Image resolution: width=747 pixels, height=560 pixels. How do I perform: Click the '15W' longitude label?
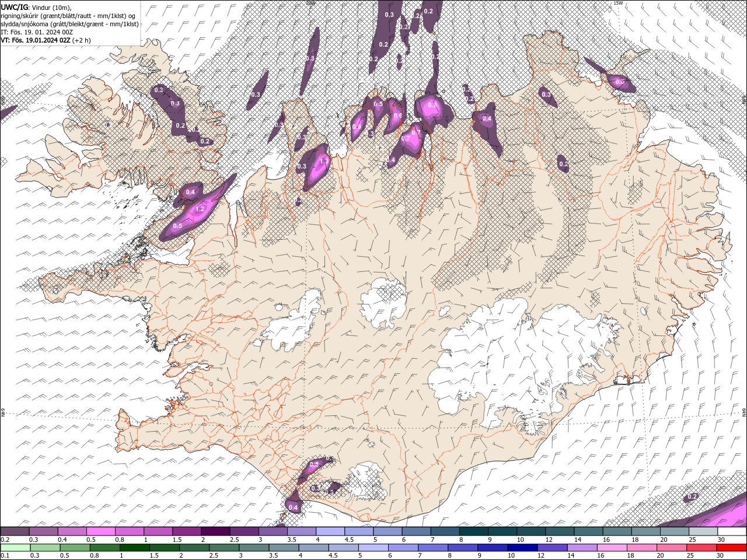point(619,3)
